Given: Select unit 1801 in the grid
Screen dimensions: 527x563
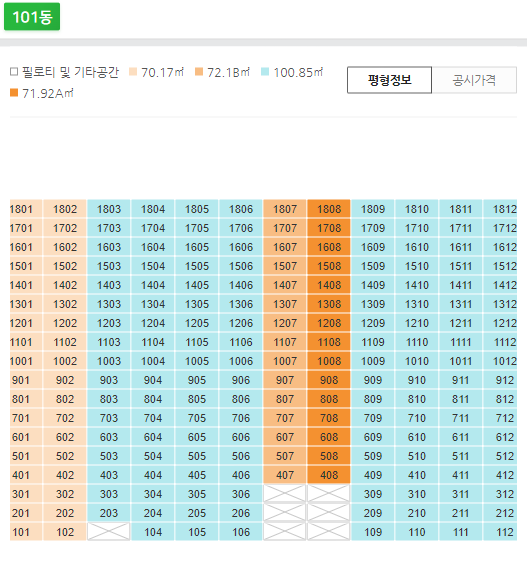Looking at the screenshot, I should pos(26,209).
